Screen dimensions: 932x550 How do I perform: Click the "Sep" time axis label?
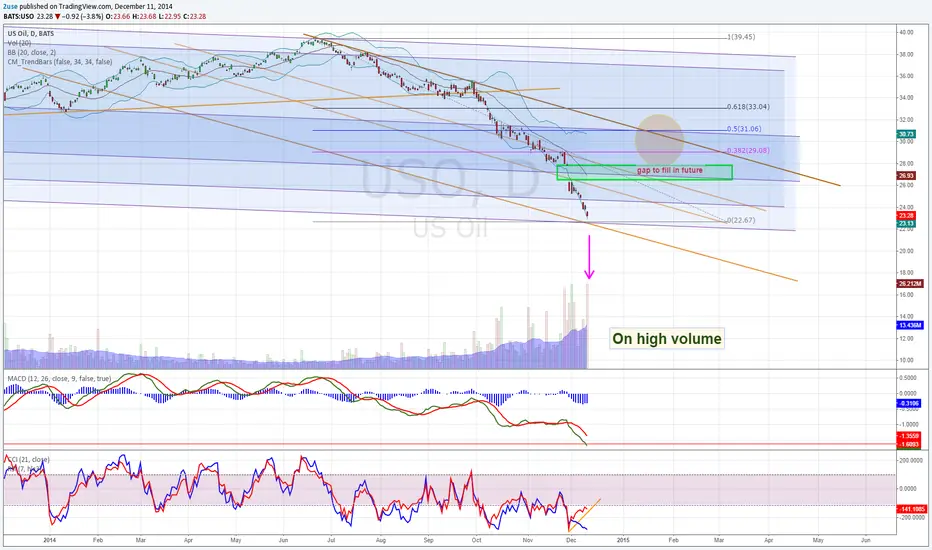(x=429, y=540)
